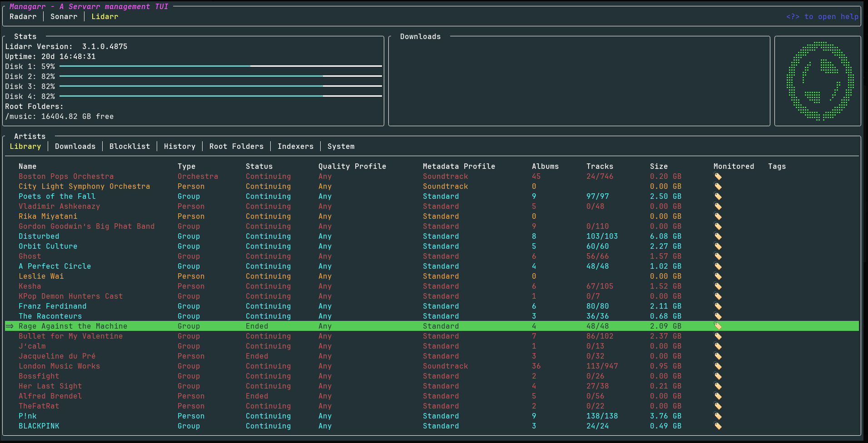Click the monitored tag icon for Disturbed
868x443 pixels.
tap(718, 236)
